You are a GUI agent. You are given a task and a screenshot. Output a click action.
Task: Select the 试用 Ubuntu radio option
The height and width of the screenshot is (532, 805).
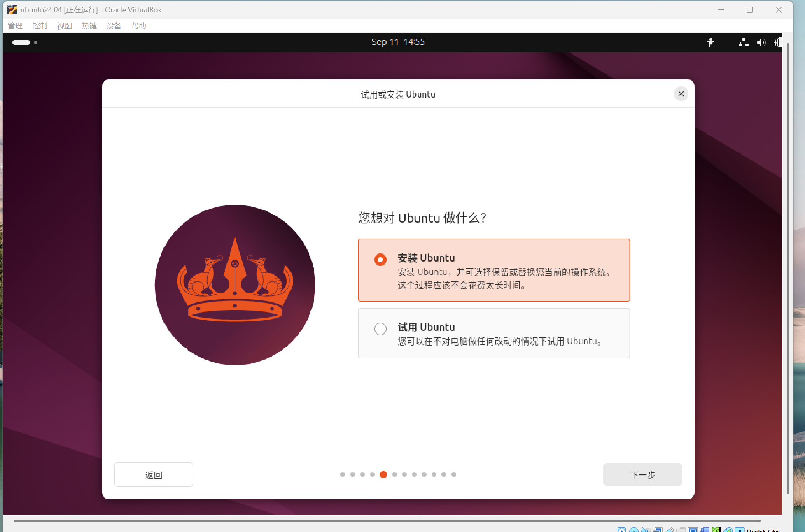[x=380, y=329]
